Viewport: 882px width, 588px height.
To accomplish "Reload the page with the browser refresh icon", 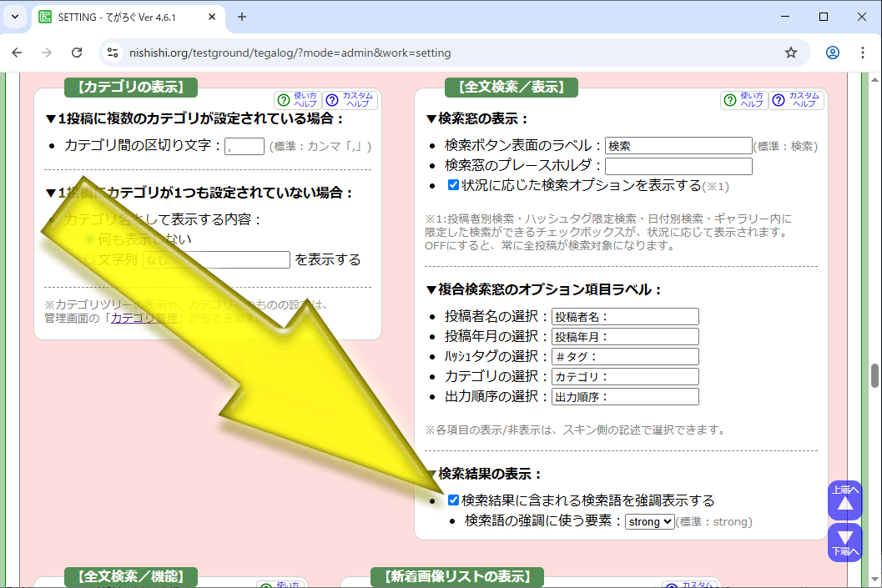I will click(x=77, y=53).
